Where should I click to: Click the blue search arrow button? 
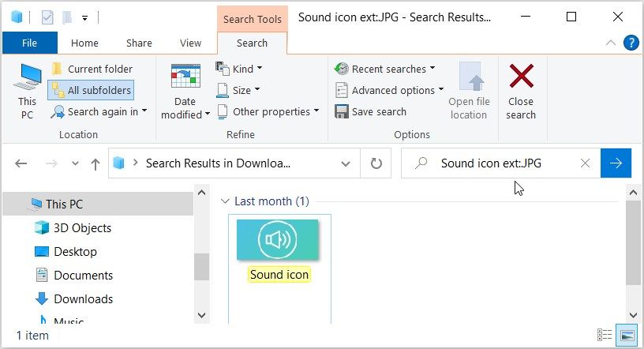click(x=616, y=163)
